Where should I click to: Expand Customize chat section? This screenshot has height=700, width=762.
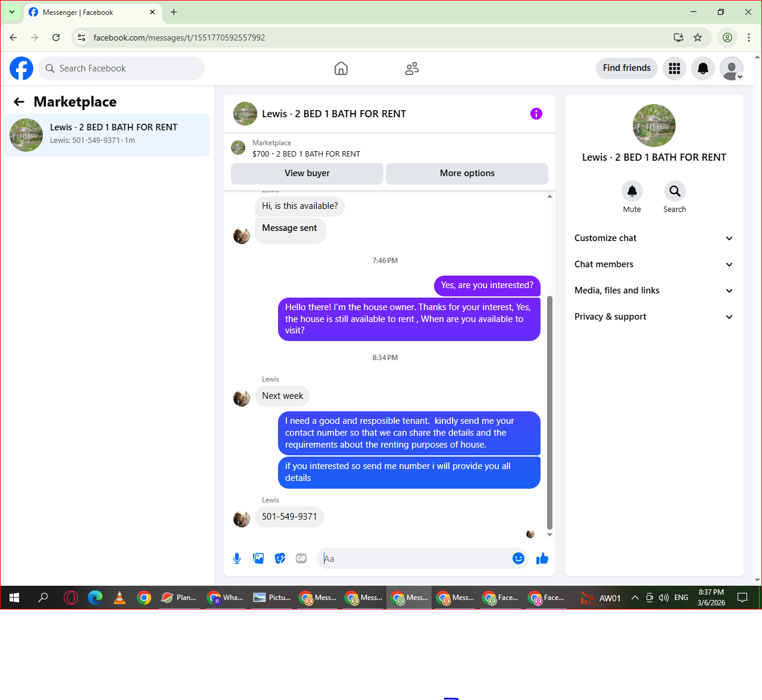654,238
